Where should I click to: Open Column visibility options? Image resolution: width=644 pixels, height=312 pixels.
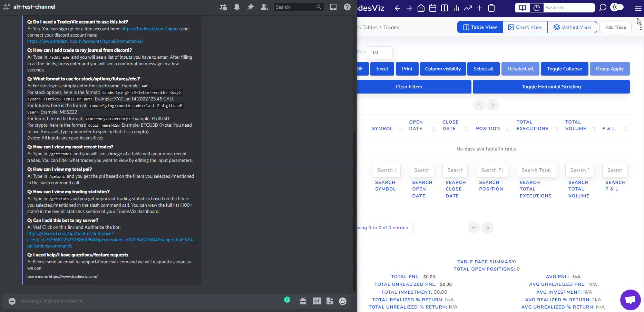pos(443,69)
